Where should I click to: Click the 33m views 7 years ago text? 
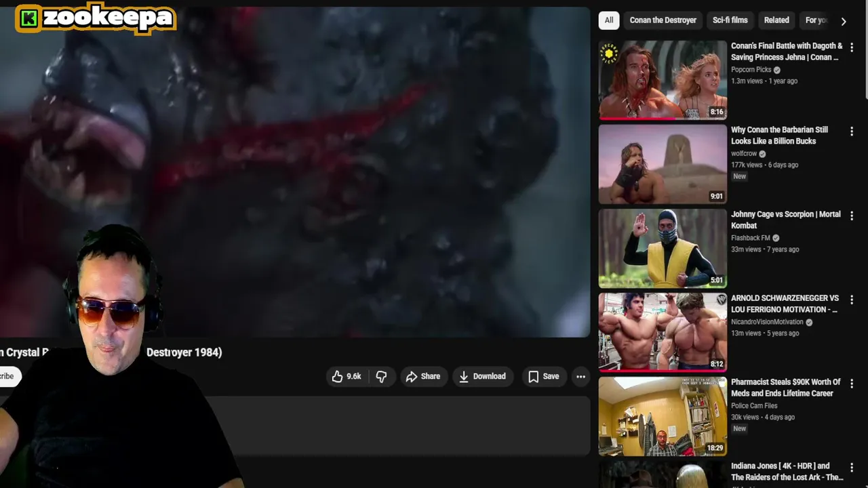point(765,249)
